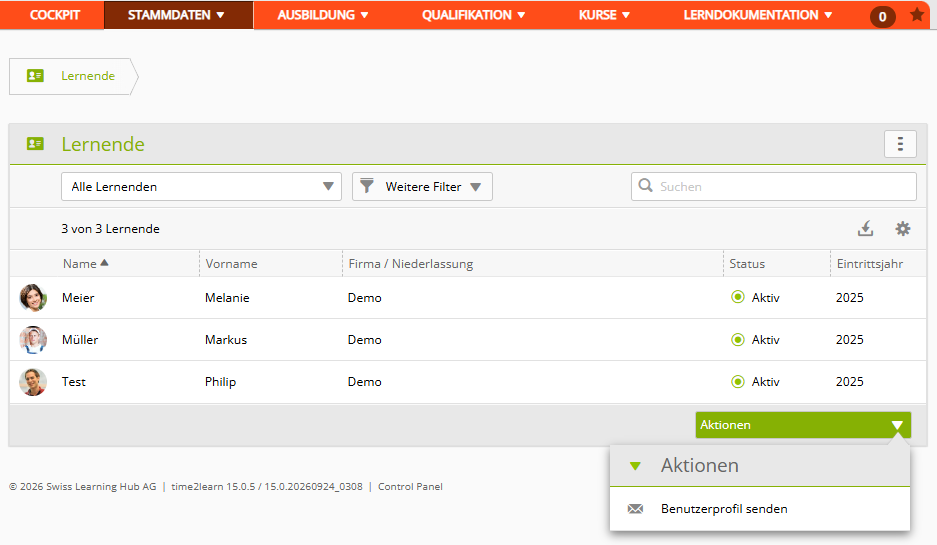The image size is (937, 545).
Task: Open the Ausbildung menu
Action: (x=323, y=15)
